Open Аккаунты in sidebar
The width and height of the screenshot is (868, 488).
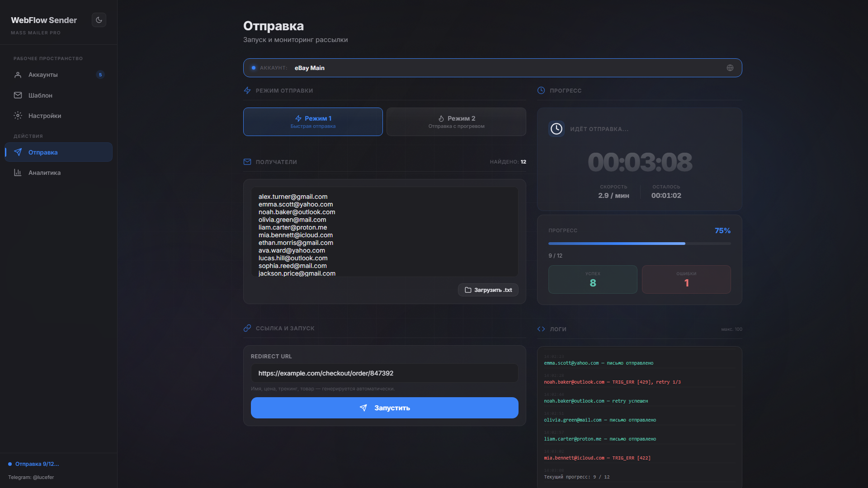coord(43,75)
